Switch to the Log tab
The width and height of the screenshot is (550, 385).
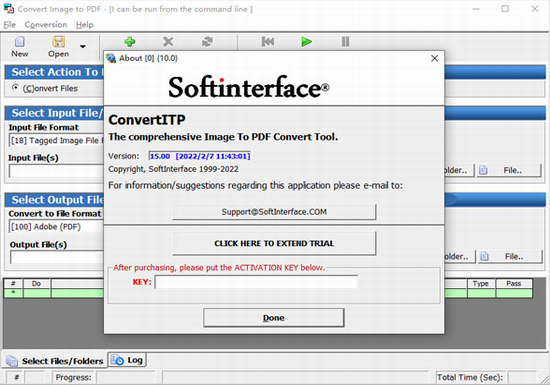pyautogui.click(x=127, y=360)
